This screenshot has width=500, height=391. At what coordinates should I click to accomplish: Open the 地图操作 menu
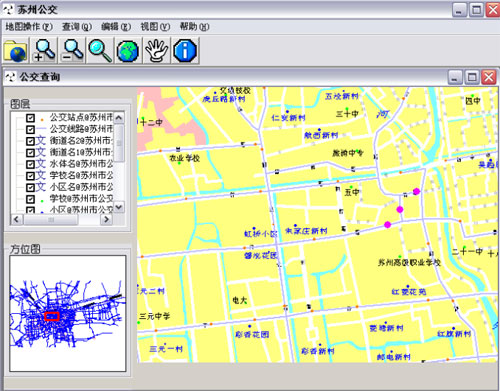pos(29,27)
